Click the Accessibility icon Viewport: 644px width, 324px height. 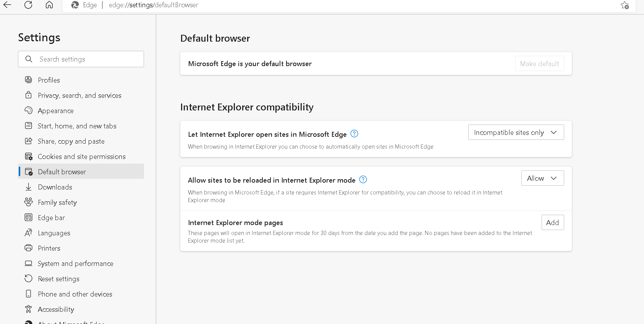(28, 309)
